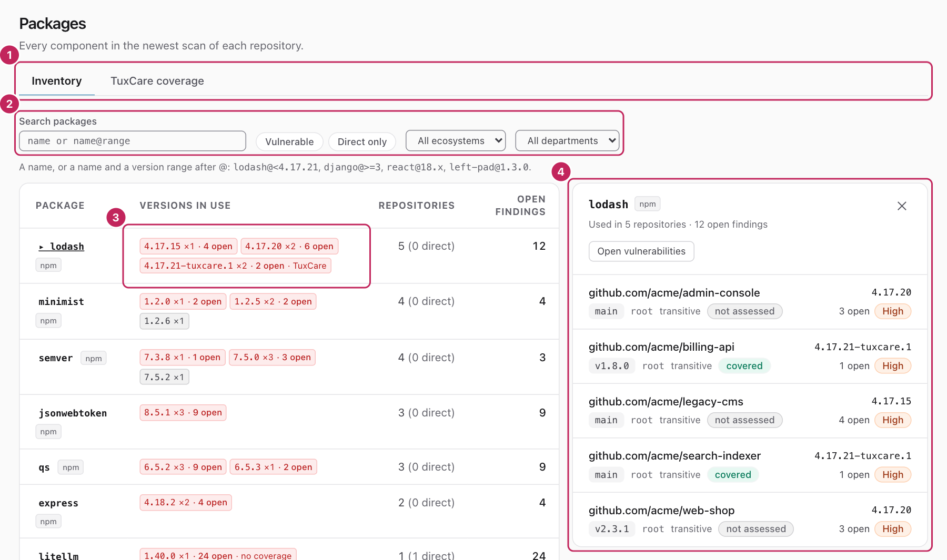Click npm tag in lodash detail header
Viewport: 947px width, 560px height.
[648, 204]
